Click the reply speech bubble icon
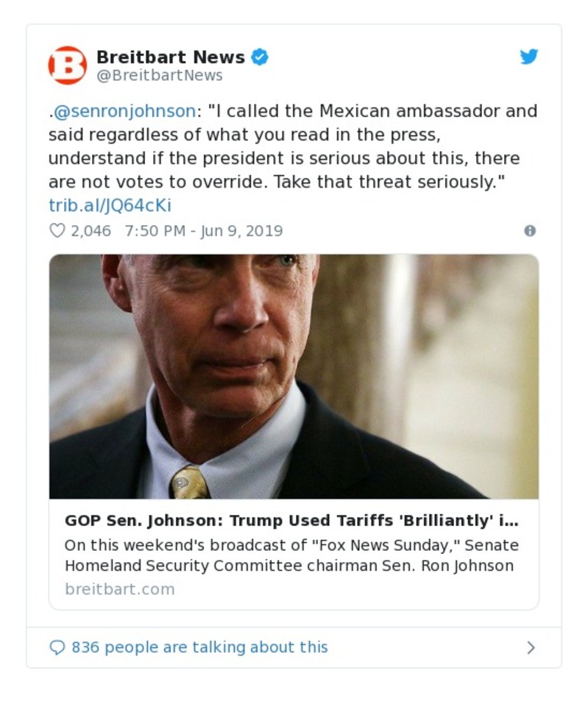This screenshot has width=588, height=704. (57, 647)
